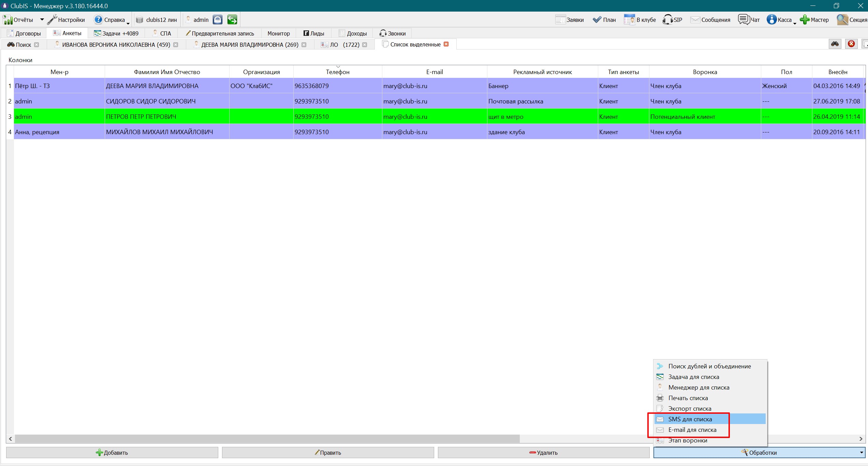The image size is (868, 466).
Task: Open Сообщения envelope messages
Action: [x=710, y=20]
